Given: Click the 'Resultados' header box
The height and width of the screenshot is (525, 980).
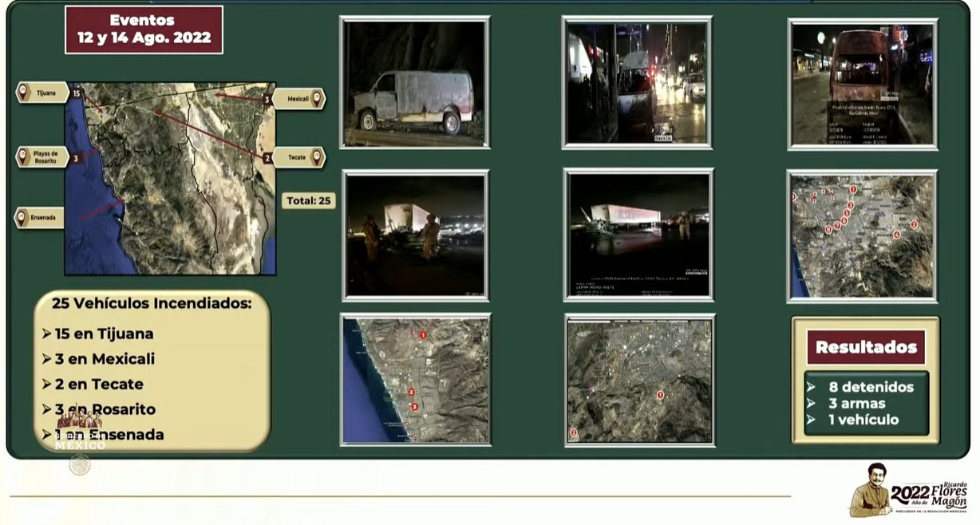Looking at the screenshot, I should click(x=866, y=348).
